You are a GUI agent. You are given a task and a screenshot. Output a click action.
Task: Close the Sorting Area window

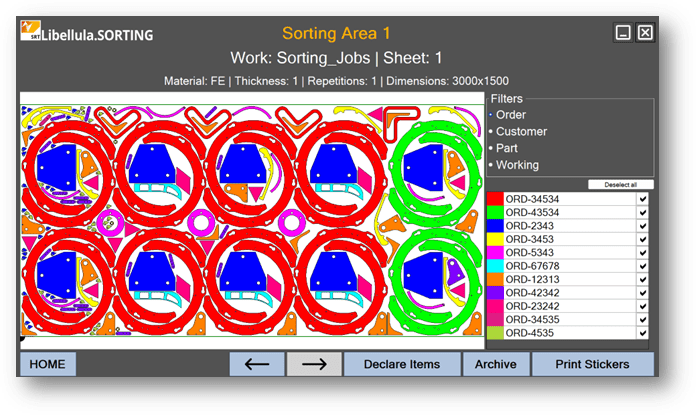coord(645,33)
